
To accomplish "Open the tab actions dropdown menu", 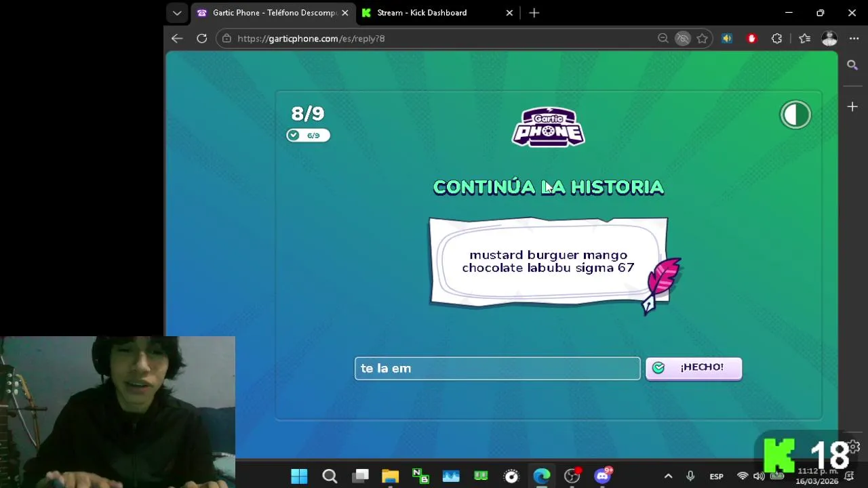I will pos(177,13).
